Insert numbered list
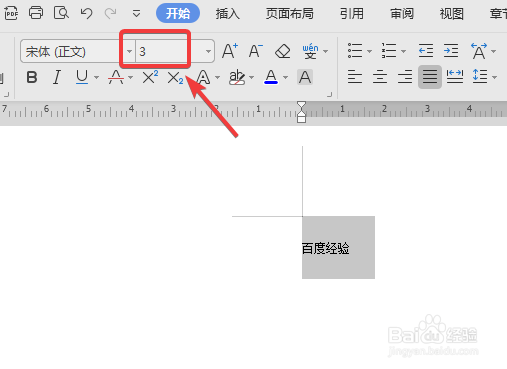The width and height of the screenshot is (507, 369). [389, 51]
